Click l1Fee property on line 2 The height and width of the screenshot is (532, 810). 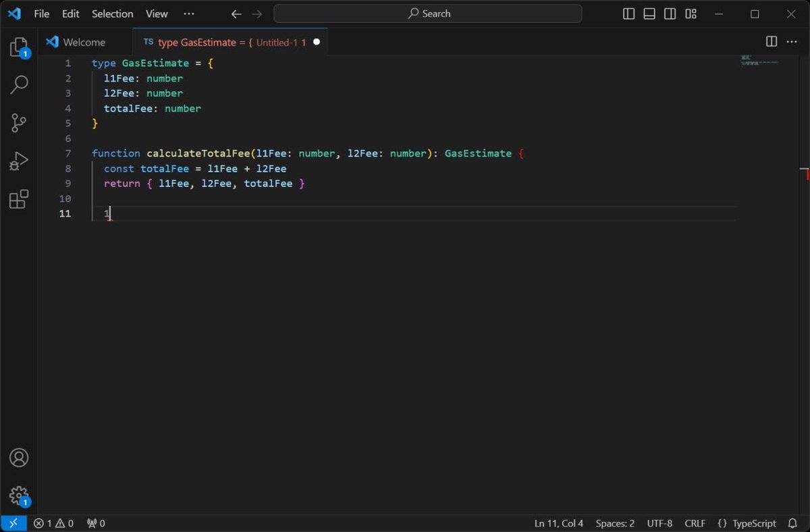point(119,78)
